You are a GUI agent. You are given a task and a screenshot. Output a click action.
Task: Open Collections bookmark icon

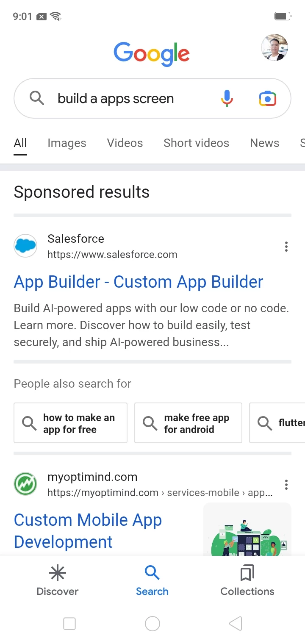pos(247,574)
